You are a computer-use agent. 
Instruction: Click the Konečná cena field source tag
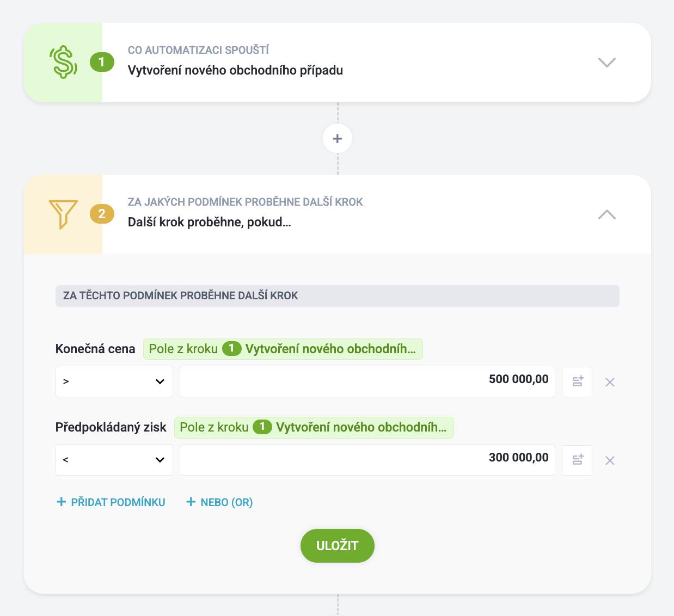[283, 349]
